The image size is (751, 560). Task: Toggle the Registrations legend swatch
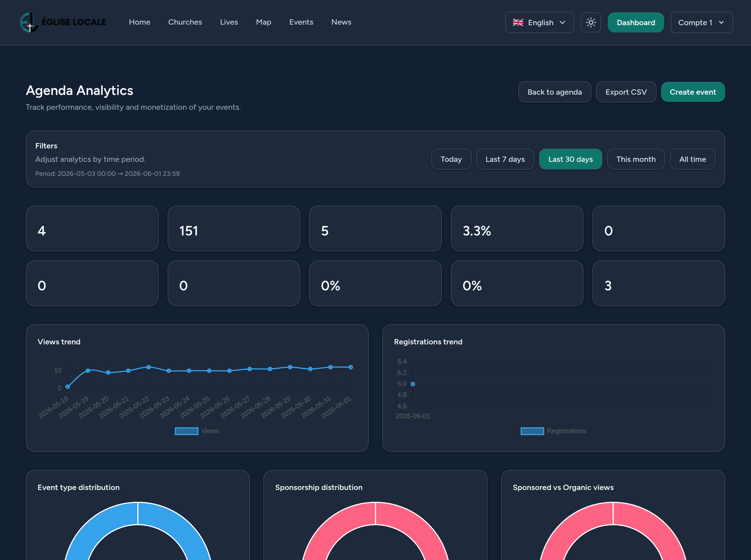(532, 431)
